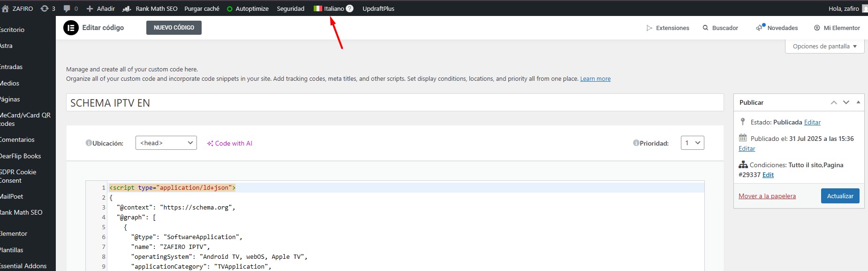Click the Condiciones hierarchy icon
Viewport: 868px width, 271px height.
[743, 164]
